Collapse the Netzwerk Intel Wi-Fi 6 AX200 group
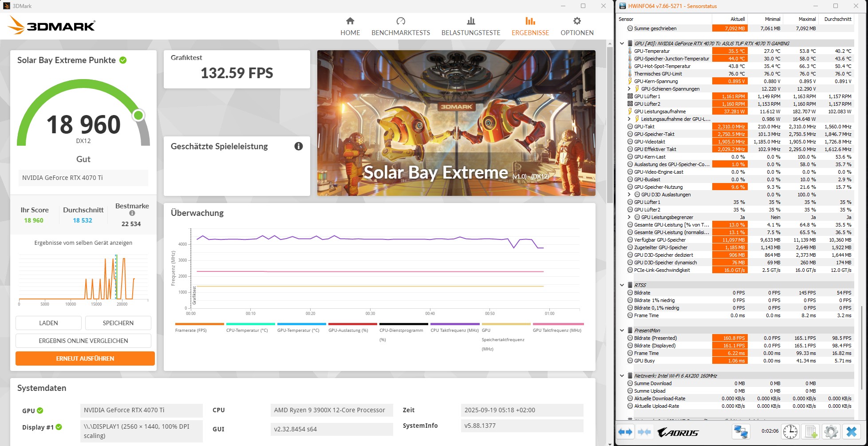This screenshot has height=446, width=868. pyautogui.click(x=622, y=376)
